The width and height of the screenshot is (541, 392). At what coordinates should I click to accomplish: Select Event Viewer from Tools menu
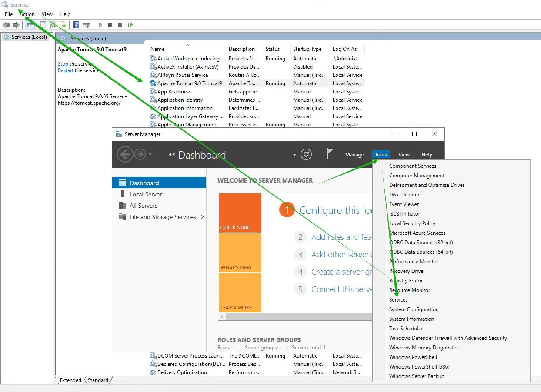pyautogui.click(x=404, y=204)
